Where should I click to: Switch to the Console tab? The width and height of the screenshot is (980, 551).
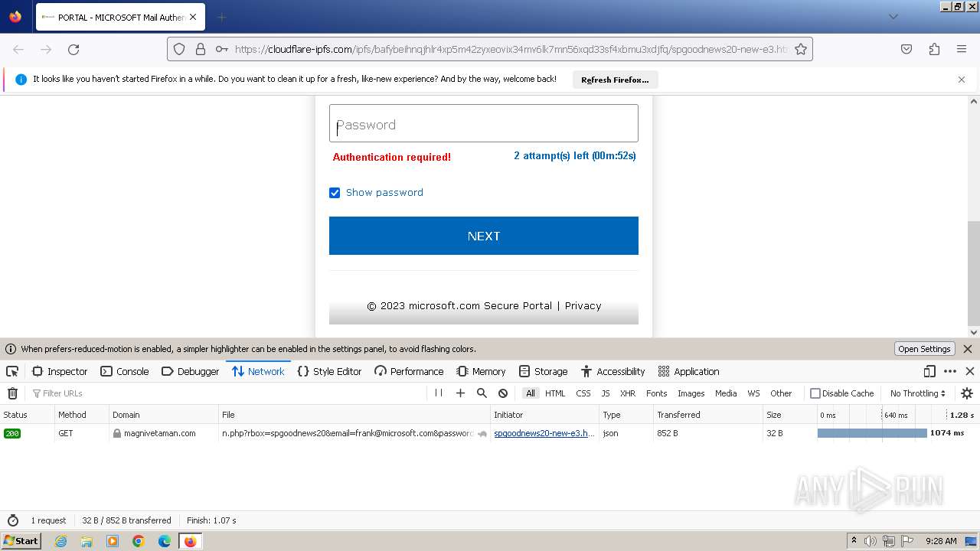(x=124, y=371)
